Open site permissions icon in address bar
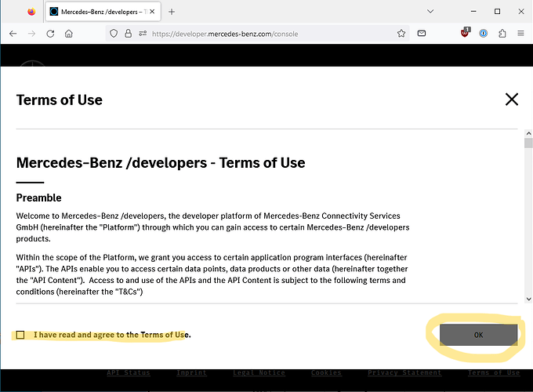 (143, 33)
